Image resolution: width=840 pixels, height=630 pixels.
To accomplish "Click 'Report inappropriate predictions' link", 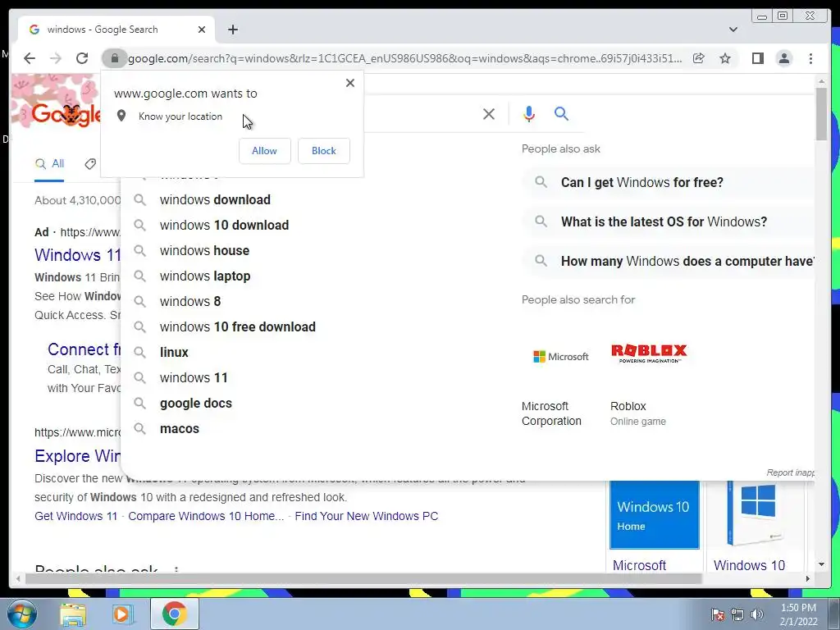I will click(791, 472).
